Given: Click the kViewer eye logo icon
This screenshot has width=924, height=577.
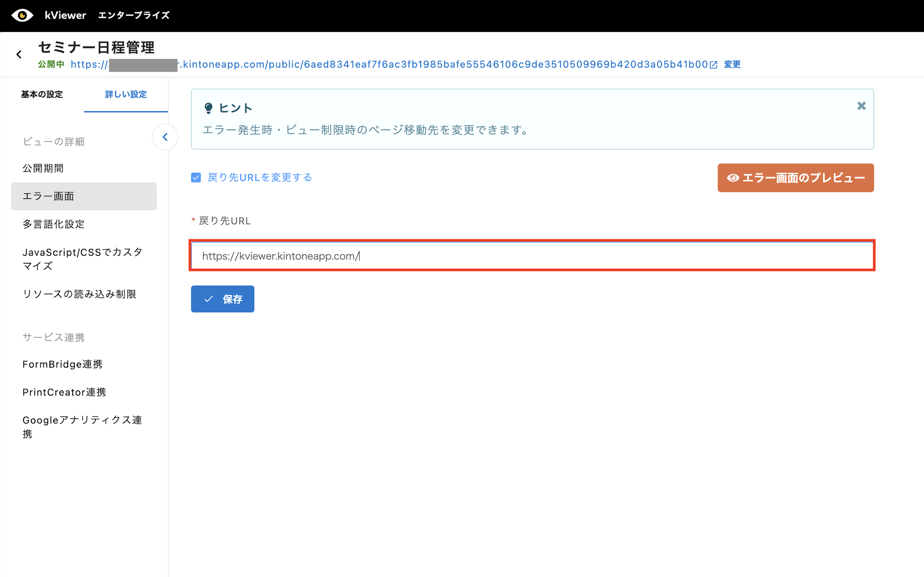Looking at the screenshot, I should click(22, 15).
